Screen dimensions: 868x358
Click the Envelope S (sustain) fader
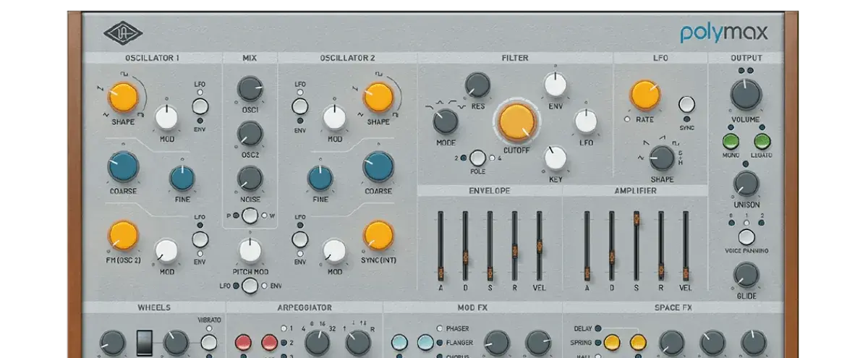[490, 273]
